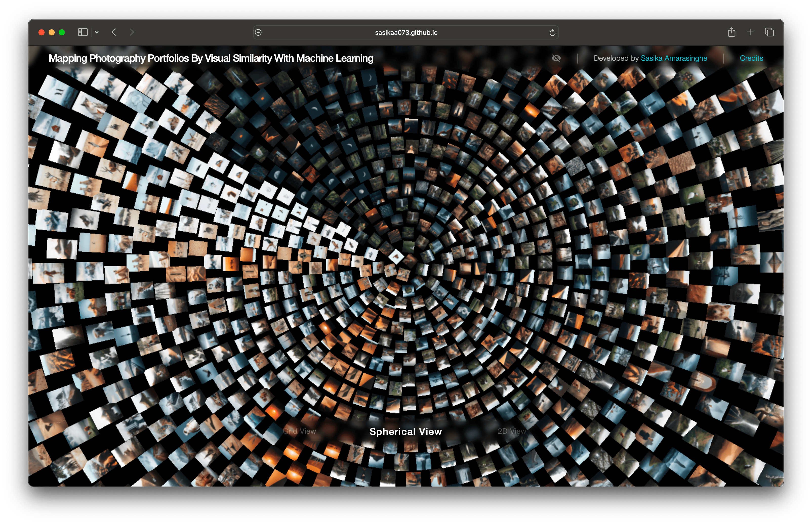Open the Sasika Amarasinghe developer link
Viewport: 812px width, 524px height.
click(x=674, y=58)
